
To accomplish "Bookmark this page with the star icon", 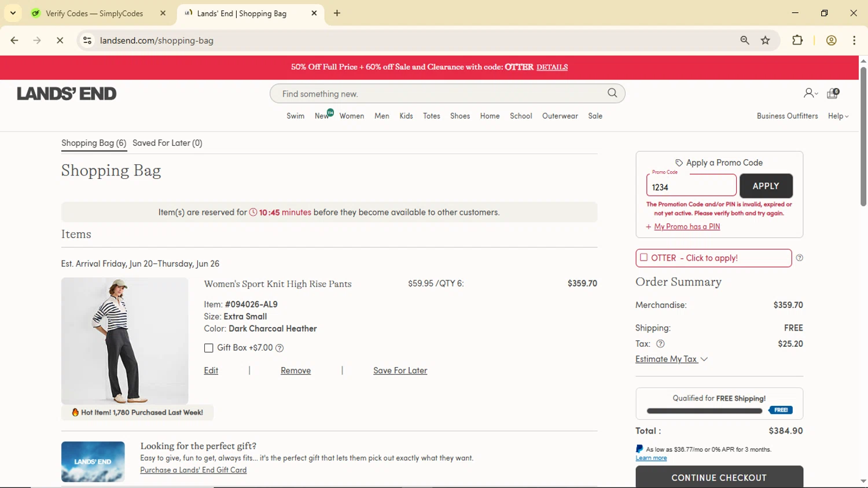I will click(x=766, y=41).
